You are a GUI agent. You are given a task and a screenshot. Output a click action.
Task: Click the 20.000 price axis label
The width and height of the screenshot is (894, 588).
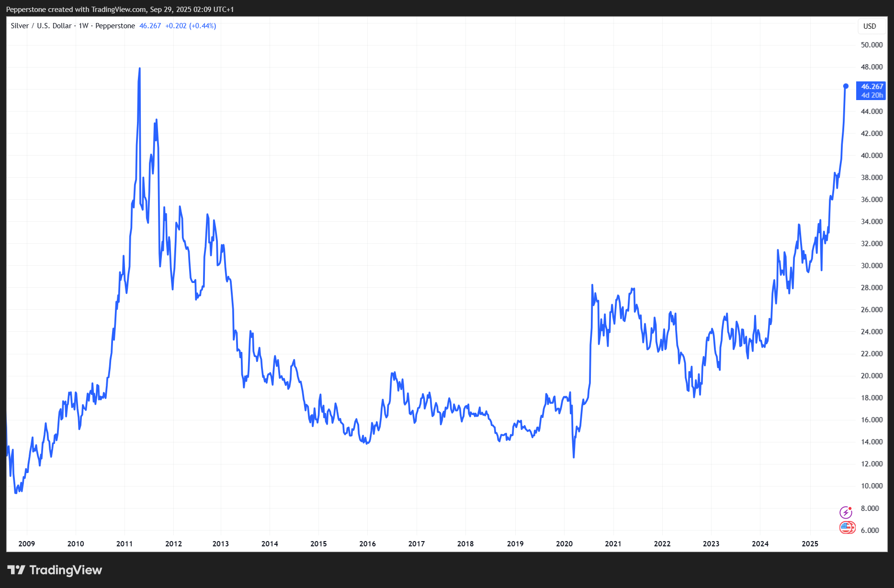coord(871,375)
